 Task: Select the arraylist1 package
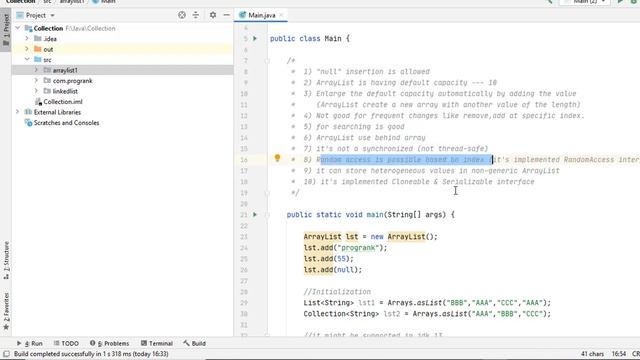point(65,70)
